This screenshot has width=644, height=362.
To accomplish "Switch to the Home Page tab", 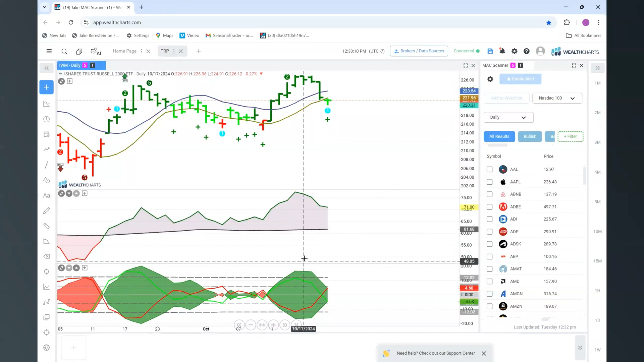I will [x=124, y=51].
